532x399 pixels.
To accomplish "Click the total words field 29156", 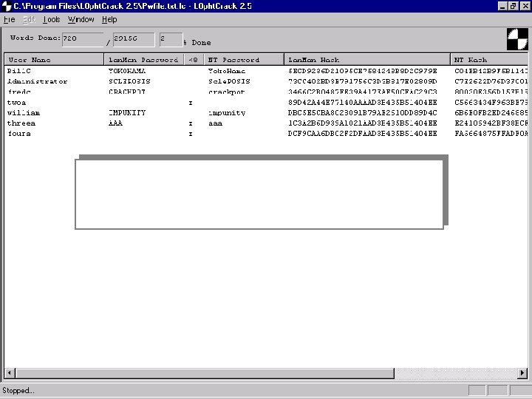I will (x=134, y=39).
